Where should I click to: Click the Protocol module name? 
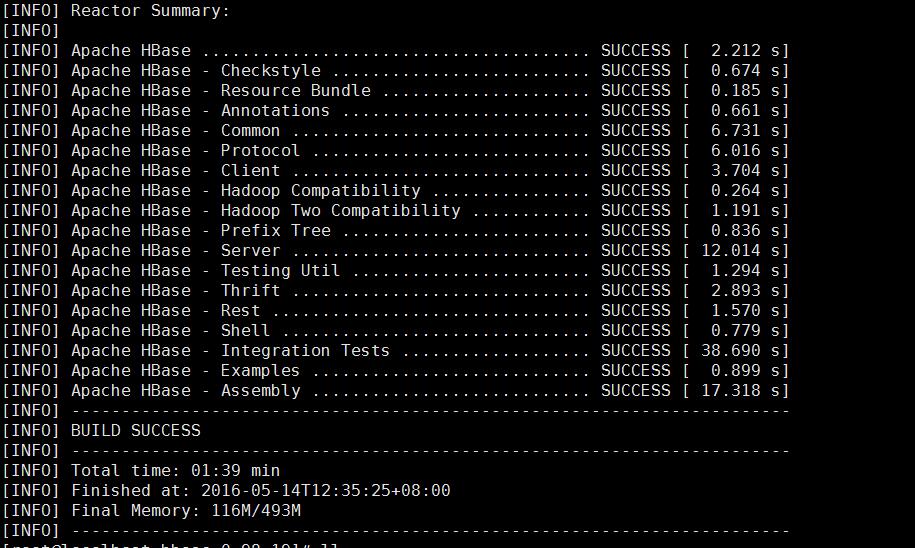click(260, 151)
